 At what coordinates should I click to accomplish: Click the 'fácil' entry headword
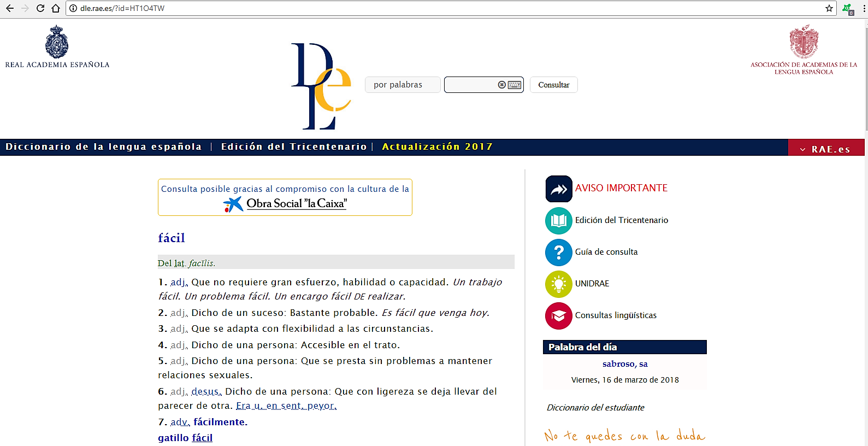[172, 238]
